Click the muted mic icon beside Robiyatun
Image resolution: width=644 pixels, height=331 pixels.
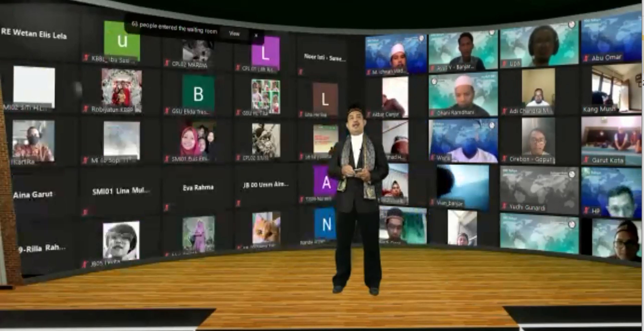tap(86, 109)
